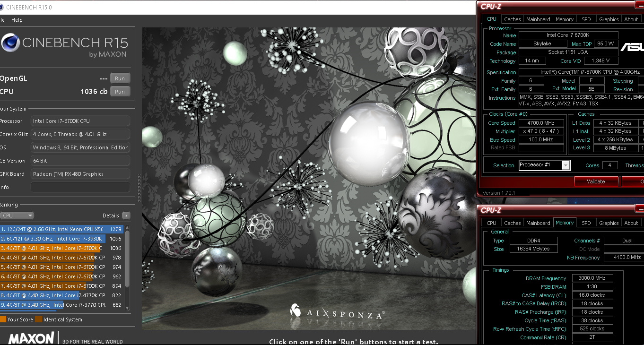Open the Caches tab in lower CPU-Z

512,223
